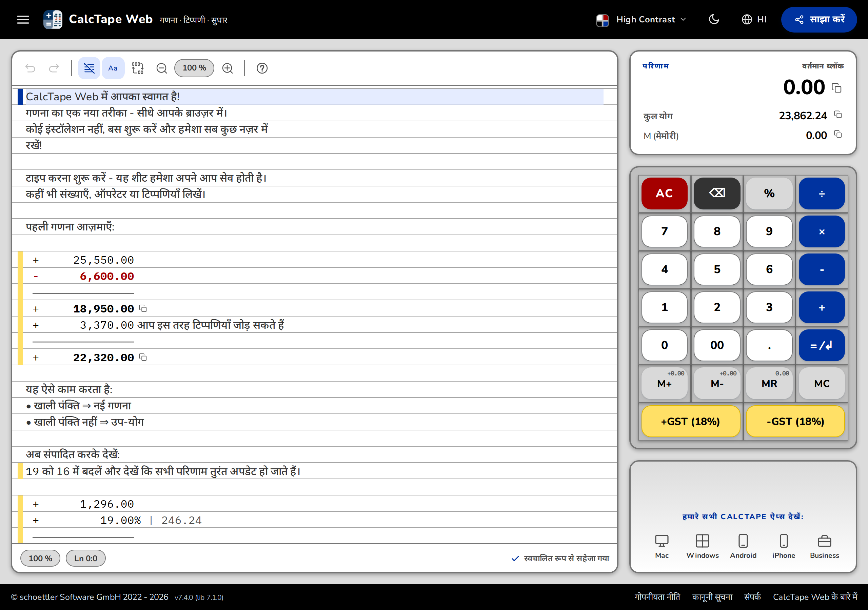
Task: Zoom out with the minus magnifier
Action: 162,68
